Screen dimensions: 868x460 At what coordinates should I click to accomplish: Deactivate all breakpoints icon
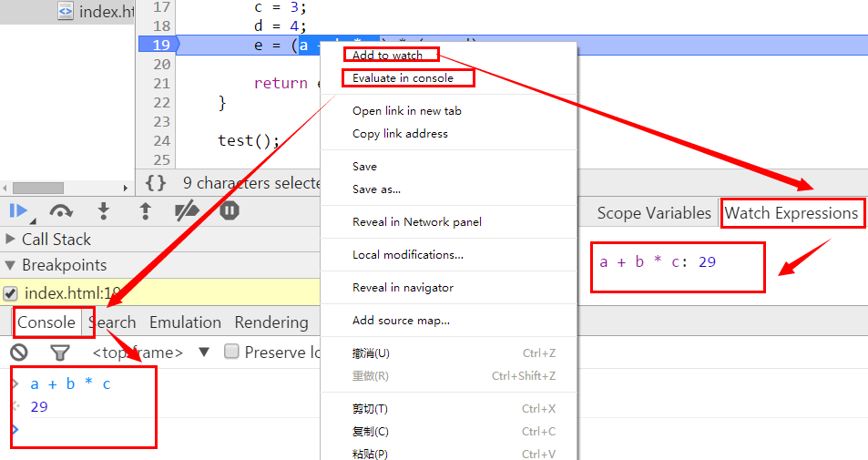[x=187, y=211]
